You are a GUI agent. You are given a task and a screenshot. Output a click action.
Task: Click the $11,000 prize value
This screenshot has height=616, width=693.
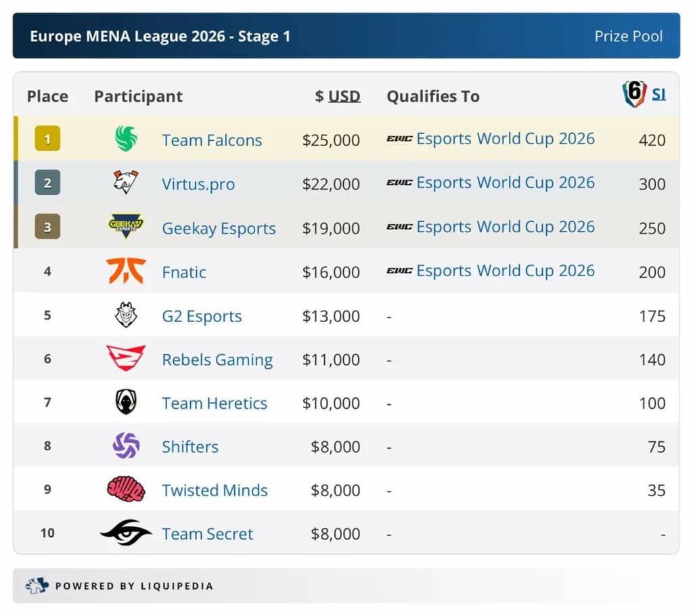click(331, 359)
